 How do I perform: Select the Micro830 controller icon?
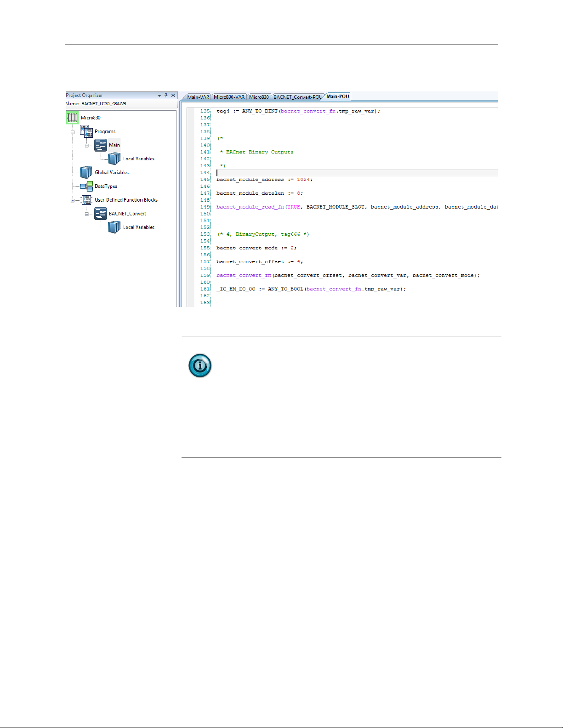point(72,118)
